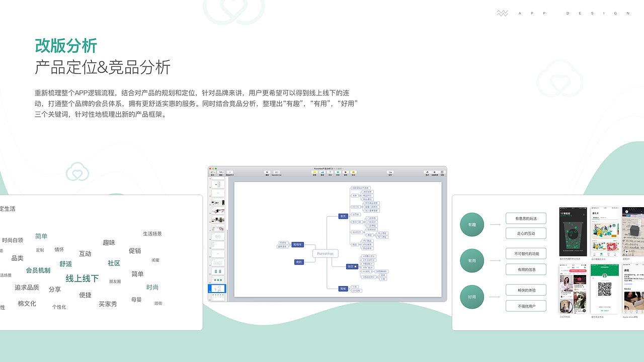Click the Text insertion icon

330,172
